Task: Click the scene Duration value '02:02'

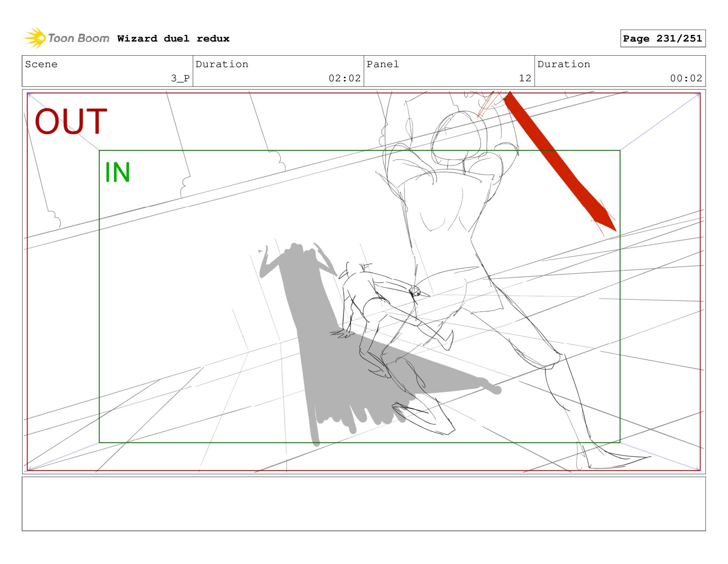Action: (x=345, y=78)
